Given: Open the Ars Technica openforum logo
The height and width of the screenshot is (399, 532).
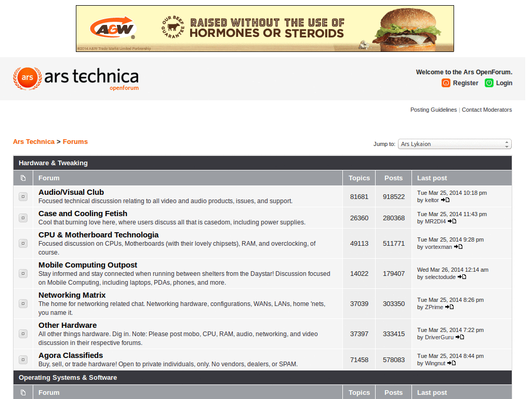Looking at the screenshot, I should click(76, 79).
